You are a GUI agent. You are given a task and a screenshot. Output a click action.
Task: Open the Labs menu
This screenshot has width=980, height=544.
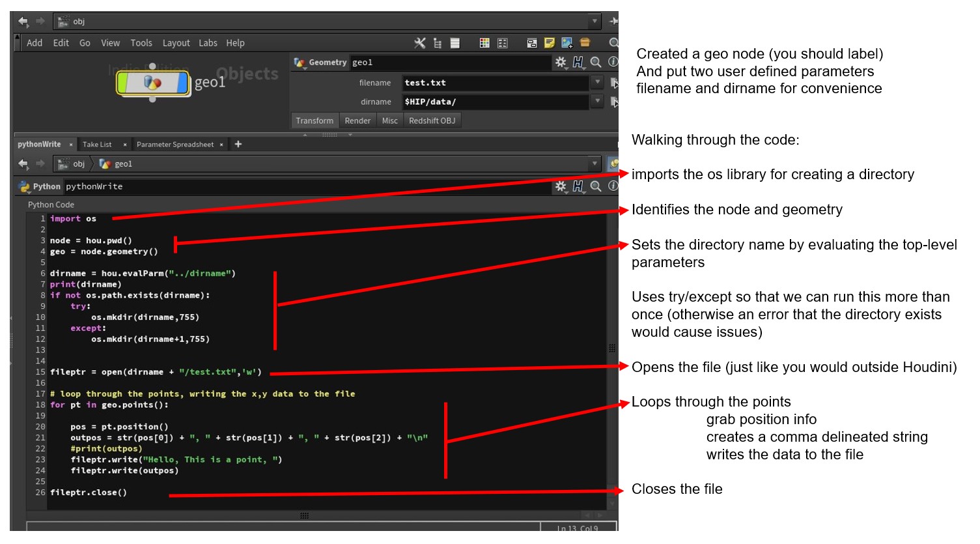tap(208, 43)
